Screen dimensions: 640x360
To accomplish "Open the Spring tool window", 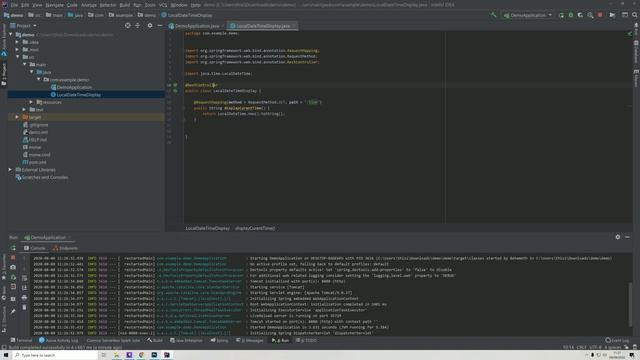I will [x=219, y=340].
